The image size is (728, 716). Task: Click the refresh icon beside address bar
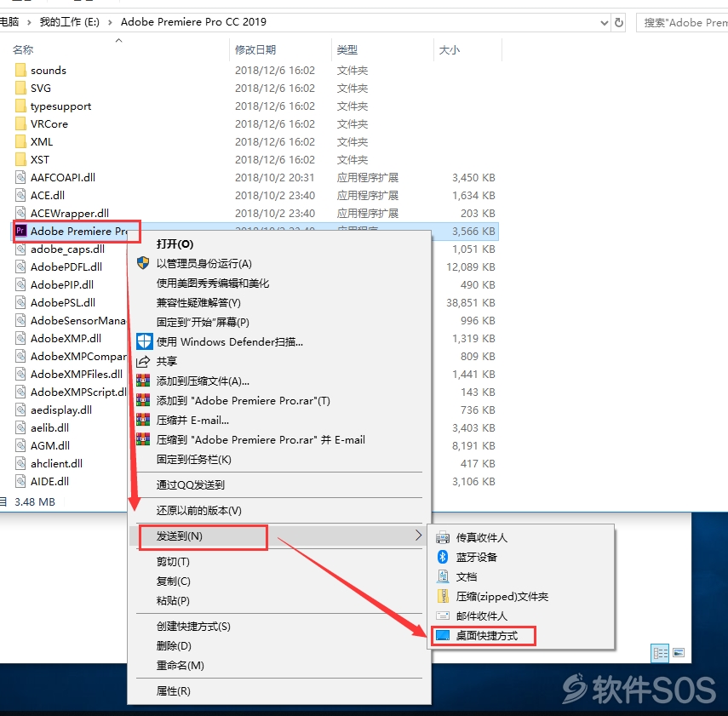(x=619, y=22)
